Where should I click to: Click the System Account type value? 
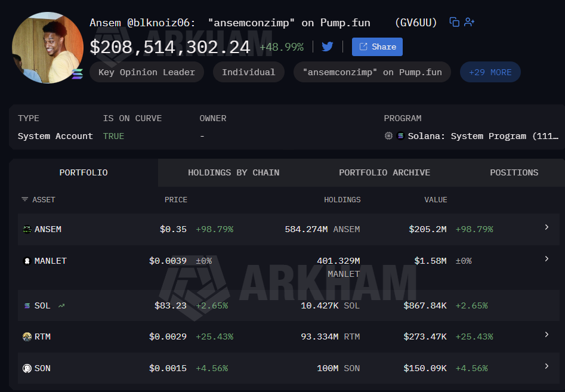[x=55, y=136]
